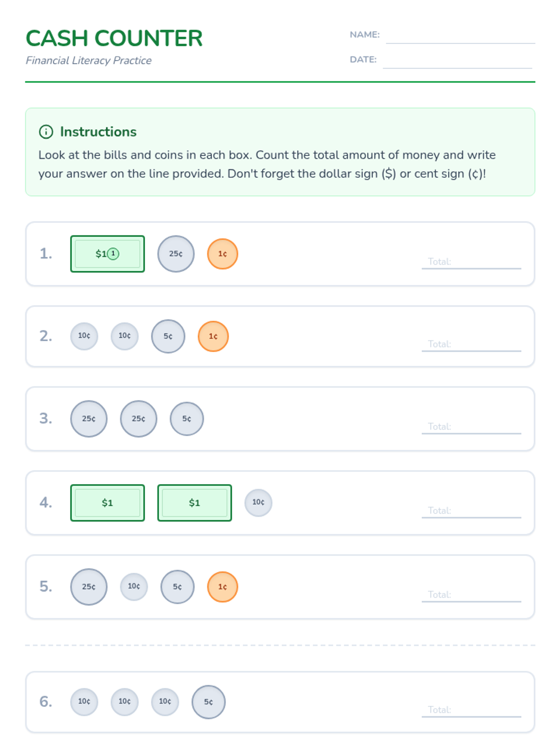This screenshot has width=560, height=747.
Task: Click the NAME entry line
Action: 460,36
